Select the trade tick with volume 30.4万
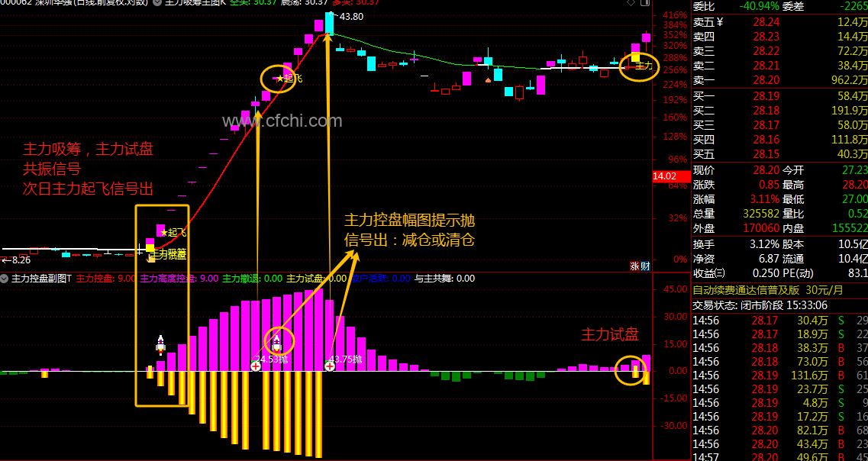The height and width of the screenshot is (461, 868). point(780,321)
